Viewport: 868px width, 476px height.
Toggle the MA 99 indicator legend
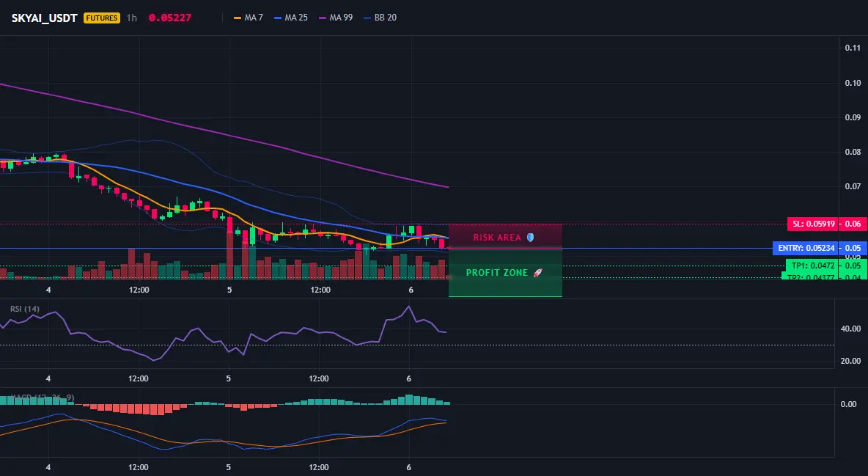[336, 18]
